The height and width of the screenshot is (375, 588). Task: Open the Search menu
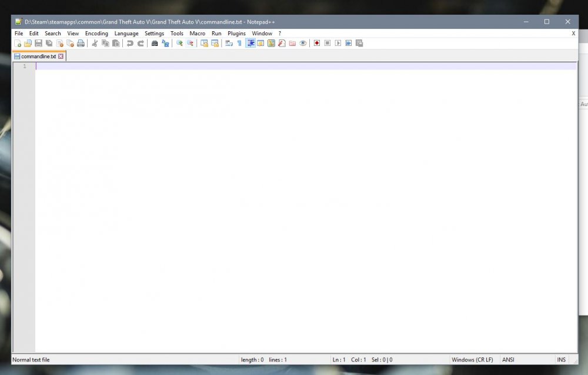coord(52,34)
